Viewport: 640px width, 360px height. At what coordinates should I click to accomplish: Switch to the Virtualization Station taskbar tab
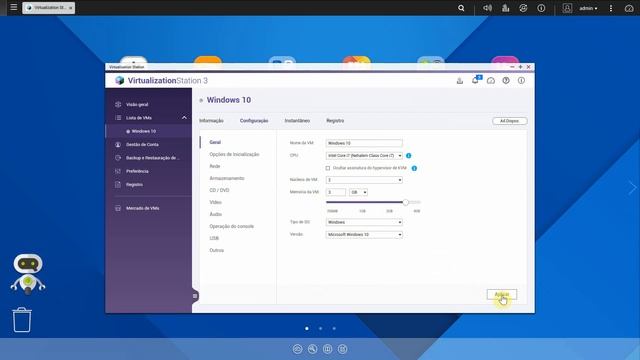tap(49, 8)
